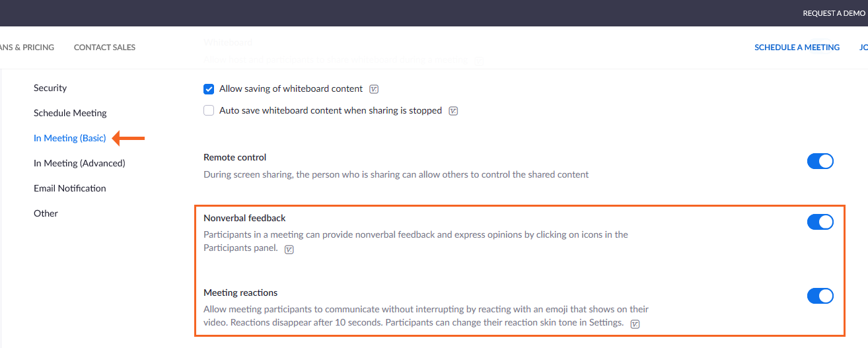The image size is (868, 348).
Task: Turn off the Remote control toggle
Action: click(820, 161)
